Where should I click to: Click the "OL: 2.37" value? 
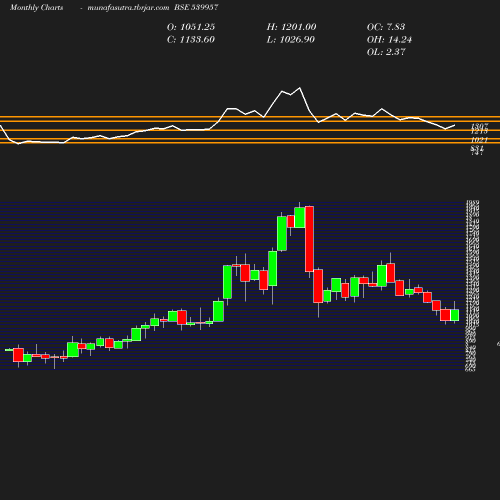coord(386,52)
